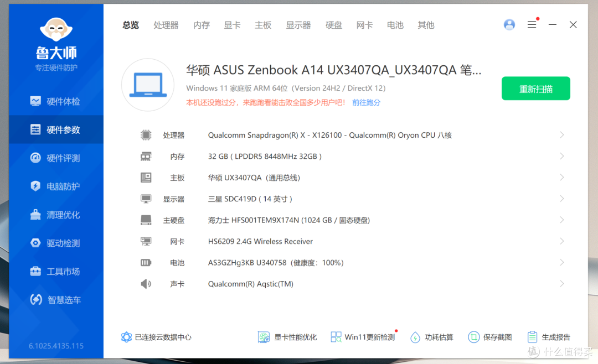Click the HS6209 2.4G Wireless Receiver text
The image size is (598, 364).
coord(260,241)
